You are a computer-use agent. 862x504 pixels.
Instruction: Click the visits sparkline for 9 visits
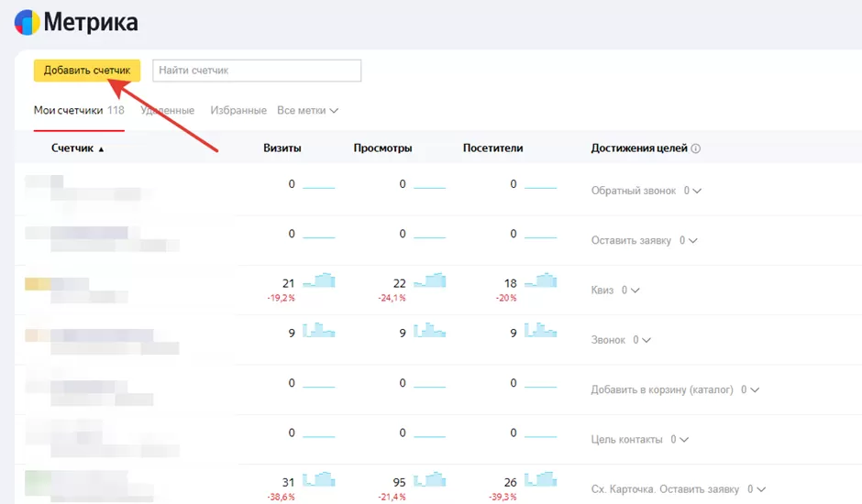319,330
